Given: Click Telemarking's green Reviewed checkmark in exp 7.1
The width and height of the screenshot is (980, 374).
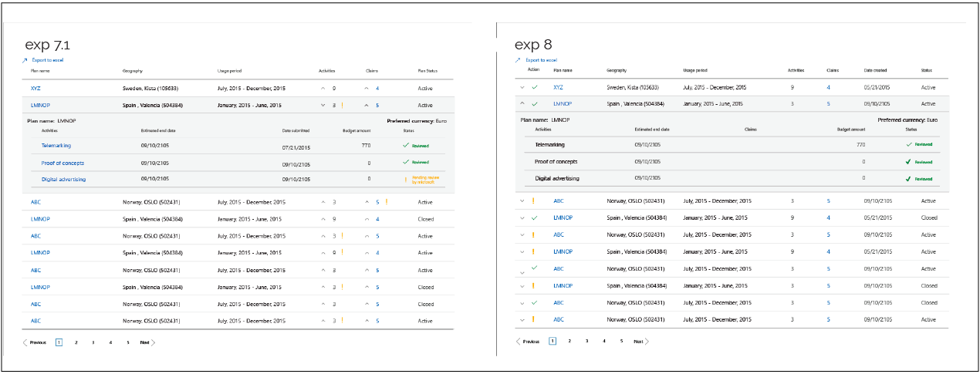Looking at the screenshot, I should (406, 145).
